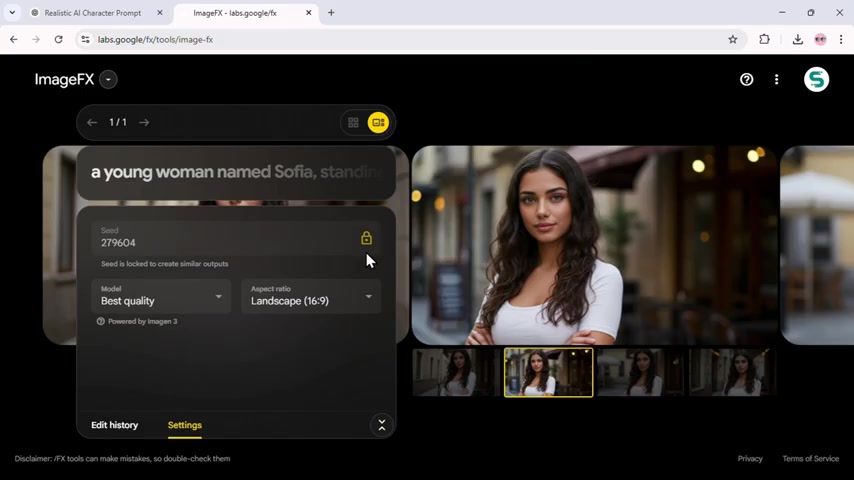Open the account profile avatar
This screenshot has height=480, width=854.
click(816, 80)
